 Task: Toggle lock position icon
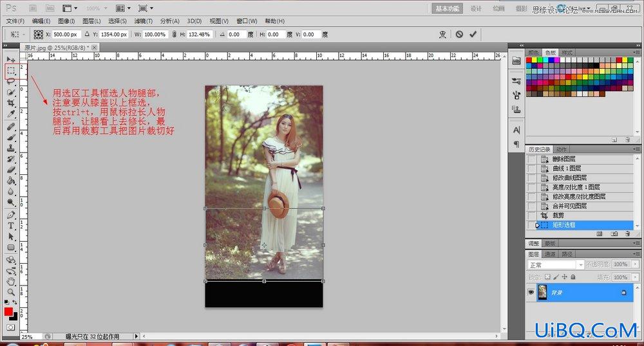click(565, 277)
